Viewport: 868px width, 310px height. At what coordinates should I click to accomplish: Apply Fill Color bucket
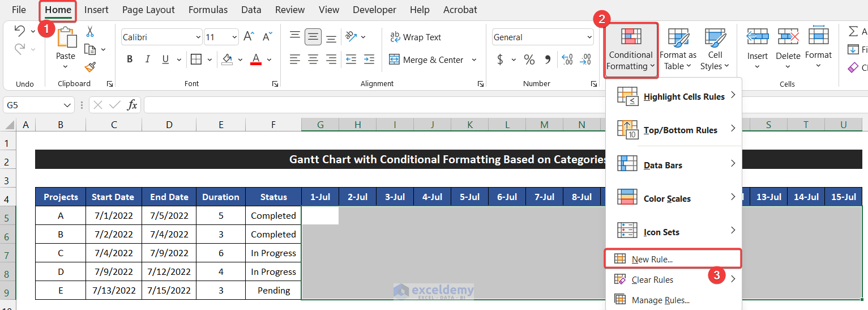click(x=227, y=59)
